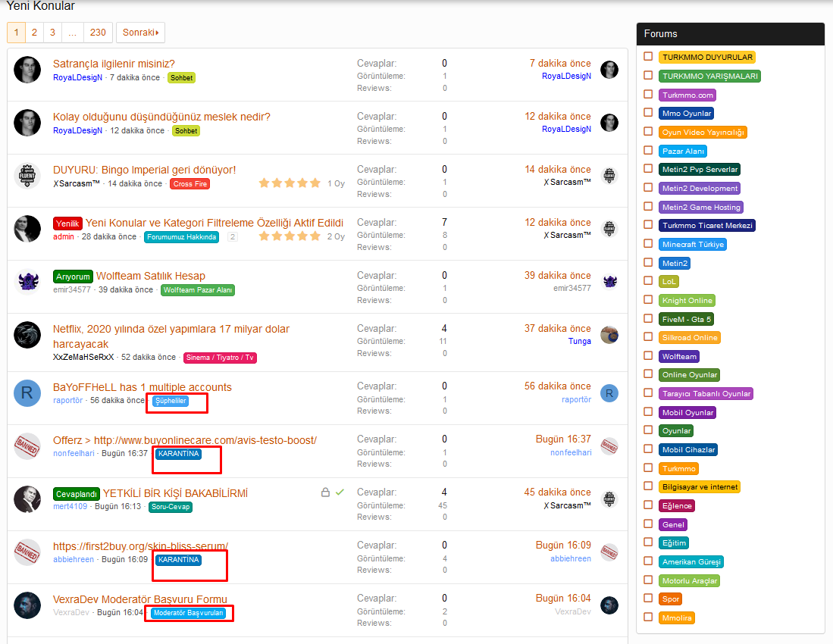Click the Cross Fire forum tag
Screen dimensions: 833x644
tap(190, 183)
